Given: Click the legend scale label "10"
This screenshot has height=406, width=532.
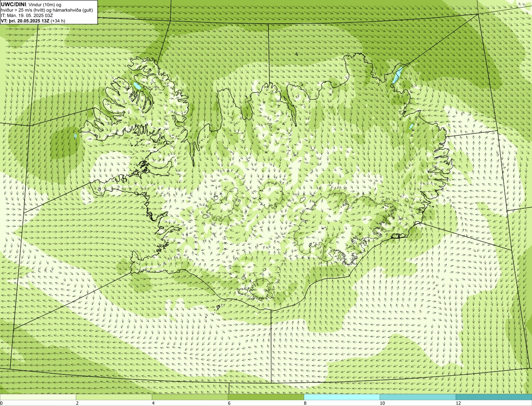Looking at the screenshot, I should (x=382, y=403).
